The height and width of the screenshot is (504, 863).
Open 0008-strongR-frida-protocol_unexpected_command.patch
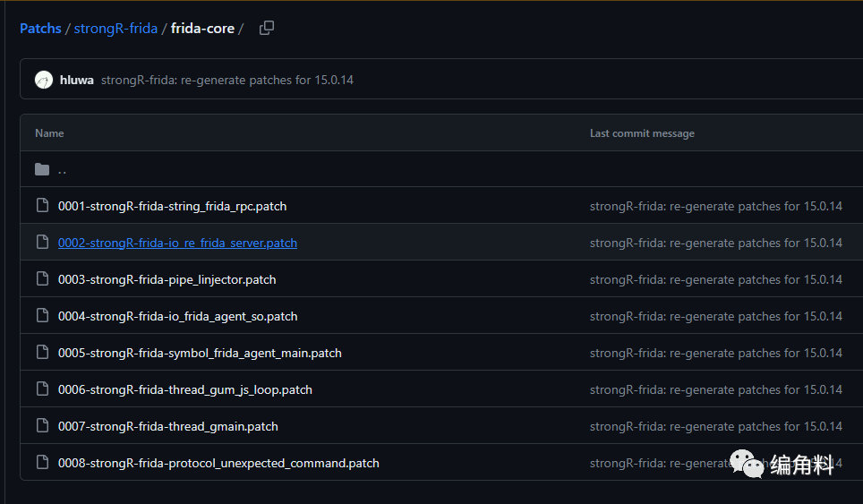[x=218, y=464]
